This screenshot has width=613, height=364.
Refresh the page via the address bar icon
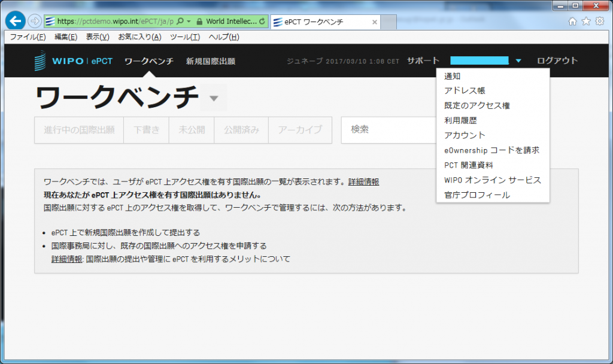point(262,20)
